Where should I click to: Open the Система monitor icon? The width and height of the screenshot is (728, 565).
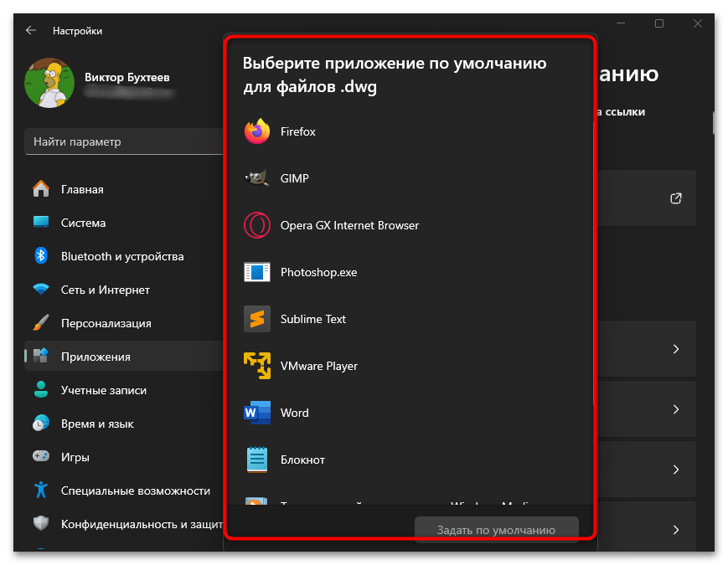(x=41, y=222)
